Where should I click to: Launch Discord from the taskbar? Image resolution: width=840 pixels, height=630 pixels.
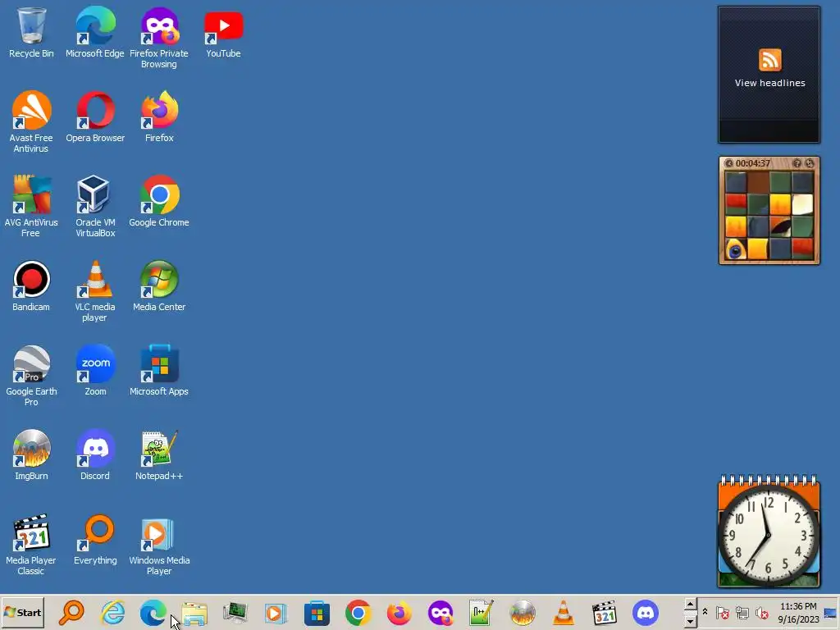pos(646,613)
